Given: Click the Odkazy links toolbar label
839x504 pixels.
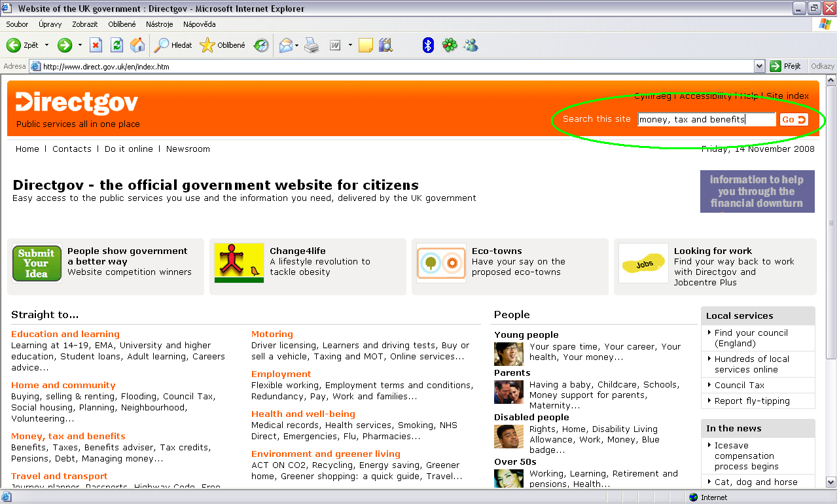Looking at the screenshot, I should (823, 66).
